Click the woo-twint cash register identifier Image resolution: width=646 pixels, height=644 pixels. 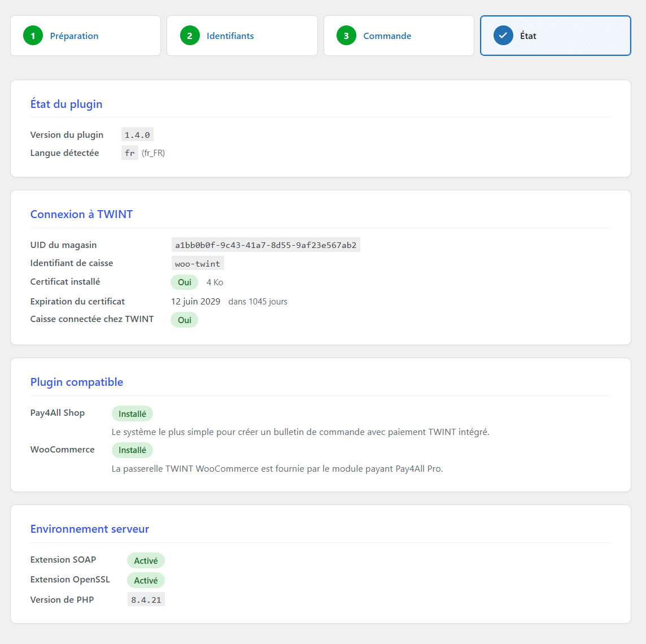click(197, 264)
